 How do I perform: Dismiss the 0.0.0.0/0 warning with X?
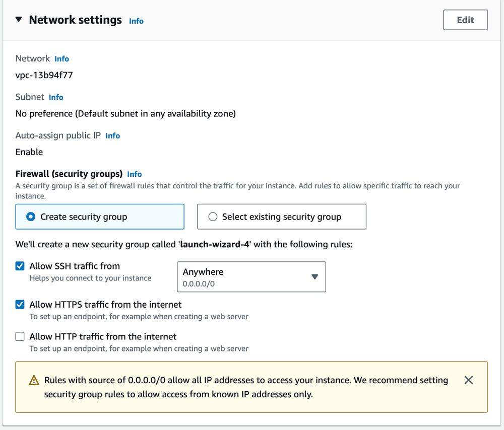468,380
